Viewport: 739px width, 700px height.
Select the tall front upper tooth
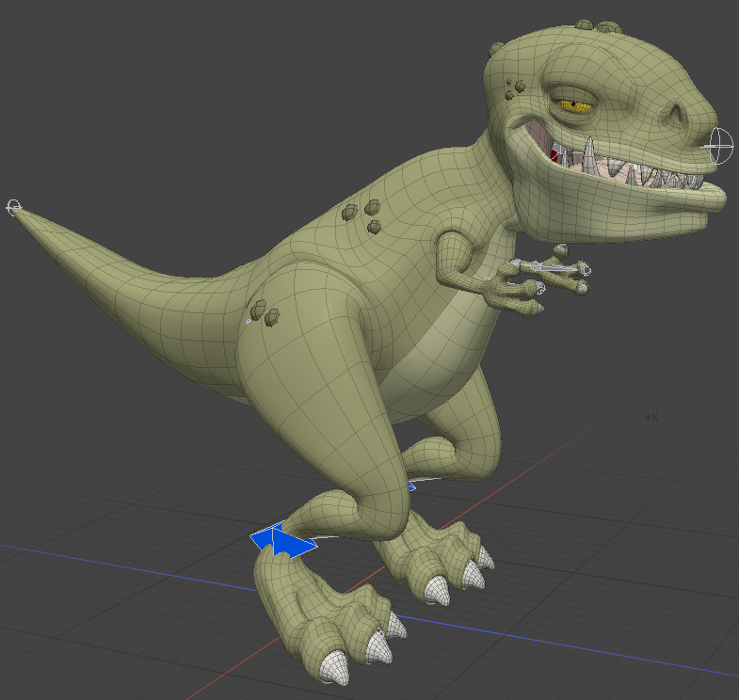coord(589,155)
